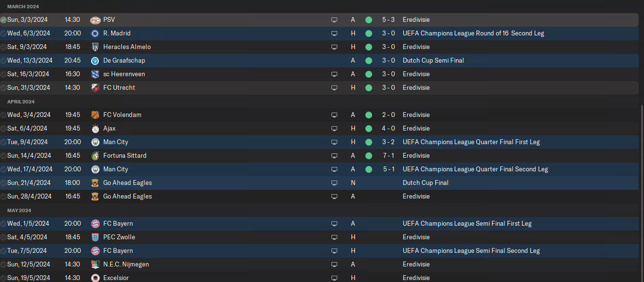The width and height of the screenshot is (644, 282).
Task: Select the date 'Sun, 21/4/2024'
Action: click(x=29, y=183)
